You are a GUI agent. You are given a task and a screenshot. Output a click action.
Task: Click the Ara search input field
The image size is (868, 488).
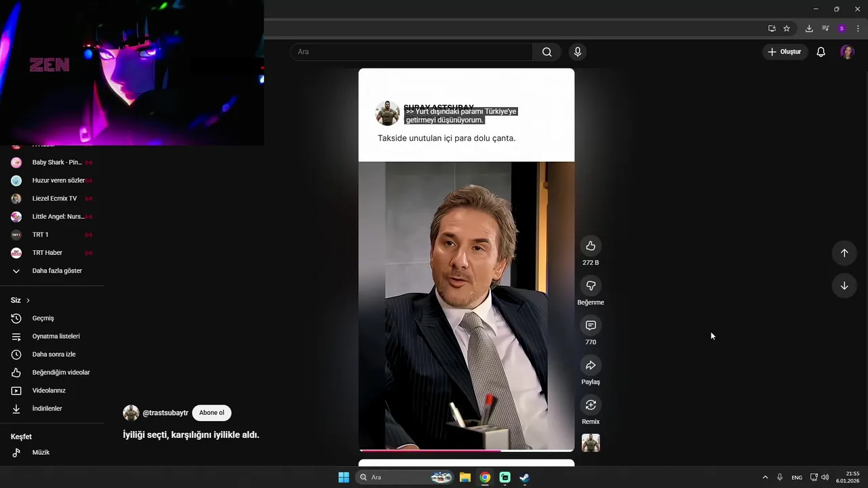click(412, 52)
